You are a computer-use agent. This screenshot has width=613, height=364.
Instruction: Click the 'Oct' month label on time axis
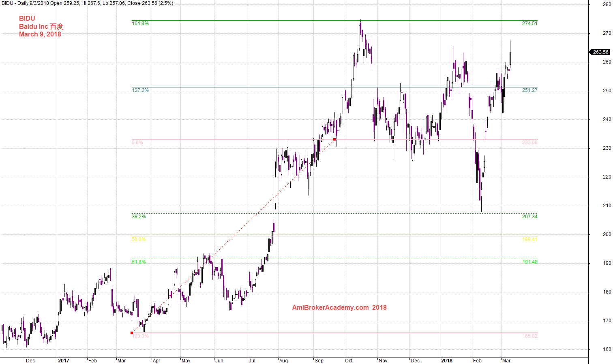click(349, 361)
